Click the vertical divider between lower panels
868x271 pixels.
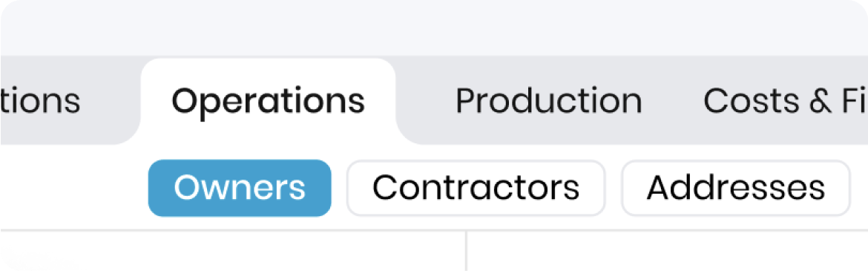(466, 251)
